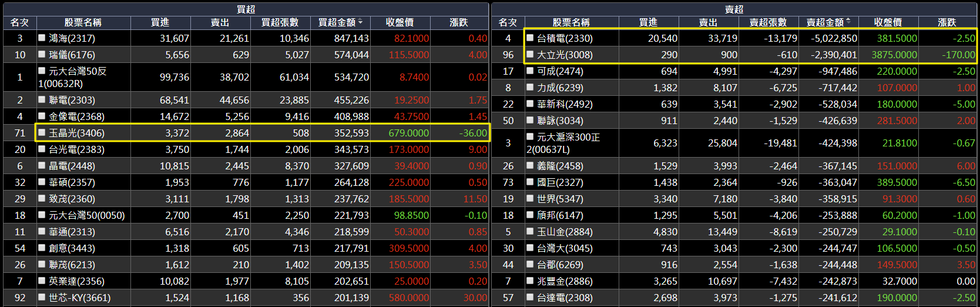This screenshot has width=980, height=307.
Task: Open the stock name 世界(5347)
Action: click(x=560, y=199)
